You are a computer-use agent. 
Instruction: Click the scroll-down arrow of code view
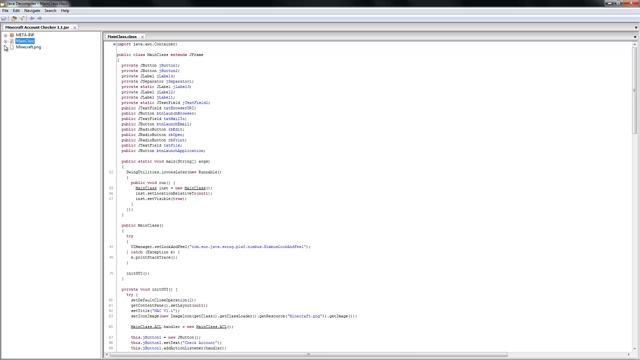pyautogui.click(x=634, y=349)
